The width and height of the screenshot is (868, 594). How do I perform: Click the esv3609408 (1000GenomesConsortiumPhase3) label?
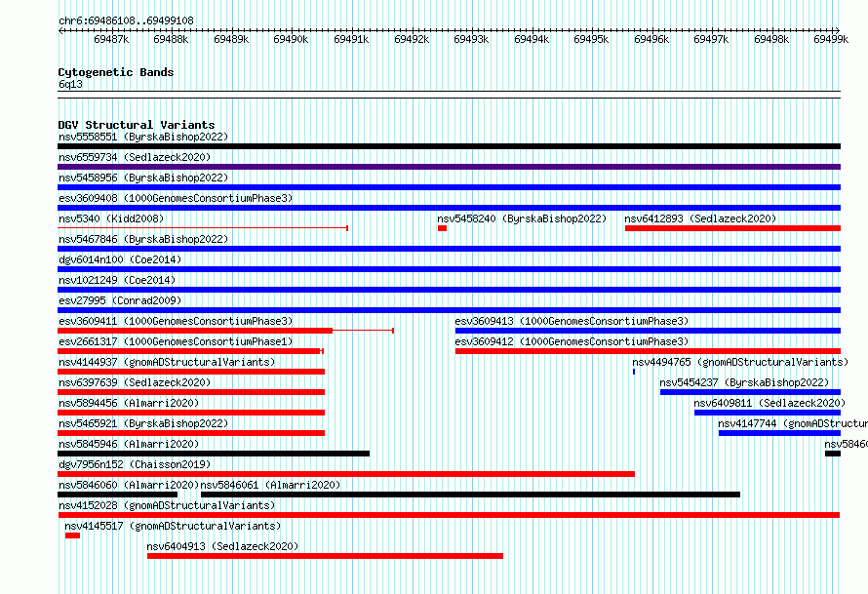pyautogui.click(x=176, y=198)
